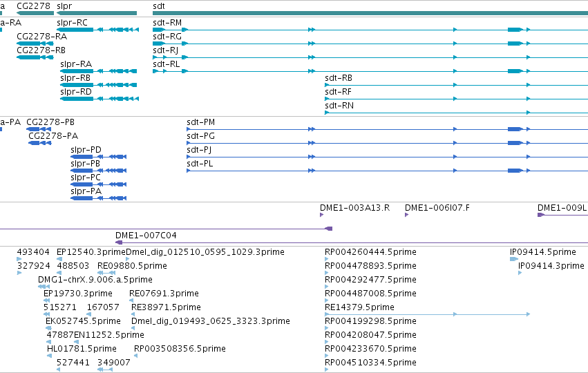Select the 167057 EST arrow
Screen dimensions: 588x373
tap(89, 314)
